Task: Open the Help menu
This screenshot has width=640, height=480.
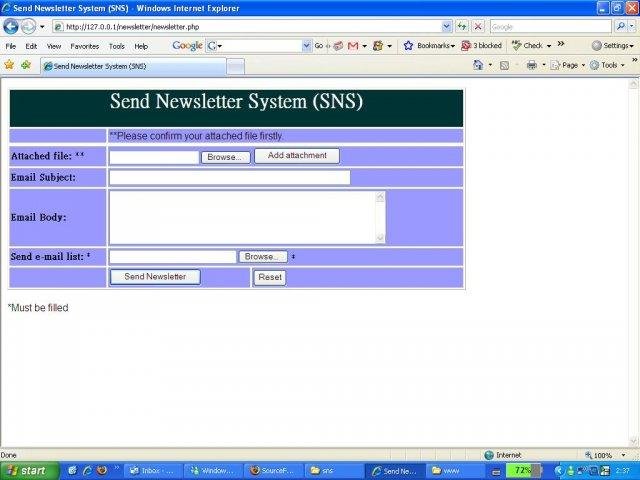Action: (141, 47)
